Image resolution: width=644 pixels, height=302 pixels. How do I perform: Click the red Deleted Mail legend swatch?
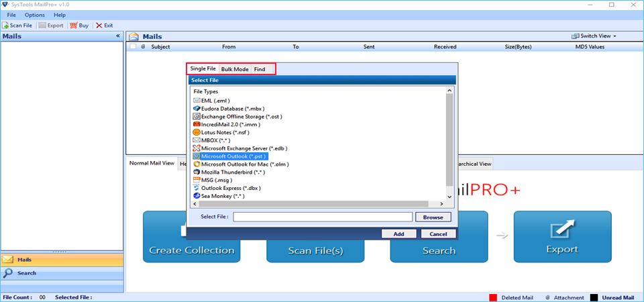pos(493,297)
